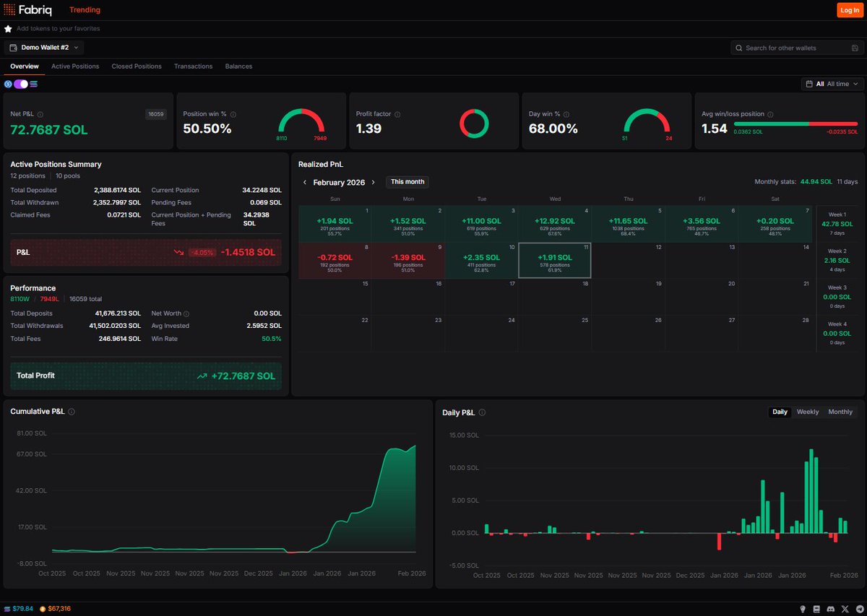The height and width of the screenshot is (616, 867).
Task: Click the Solana currency icon next to toggle
Action: 34,84
